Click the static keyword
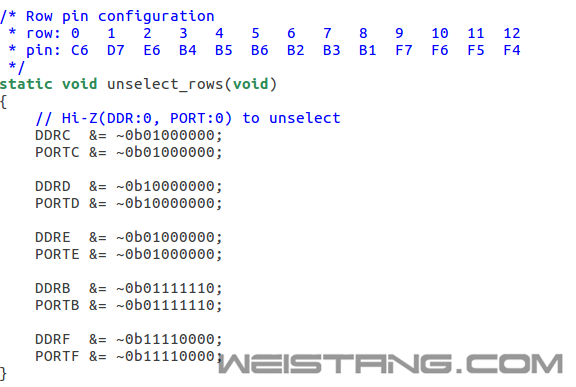Image resolution: width=576 pixels, height=387 pixels. (26, 84)
